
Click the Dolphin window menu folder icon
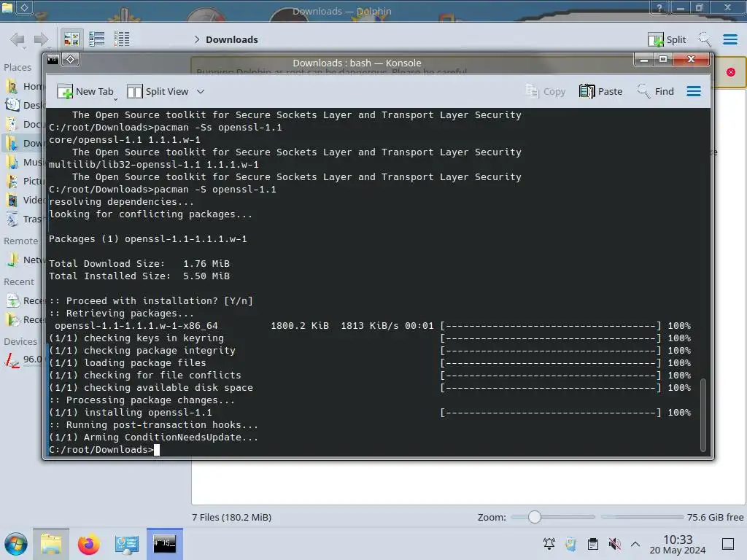pyautogui.click(x=7, y=7)
